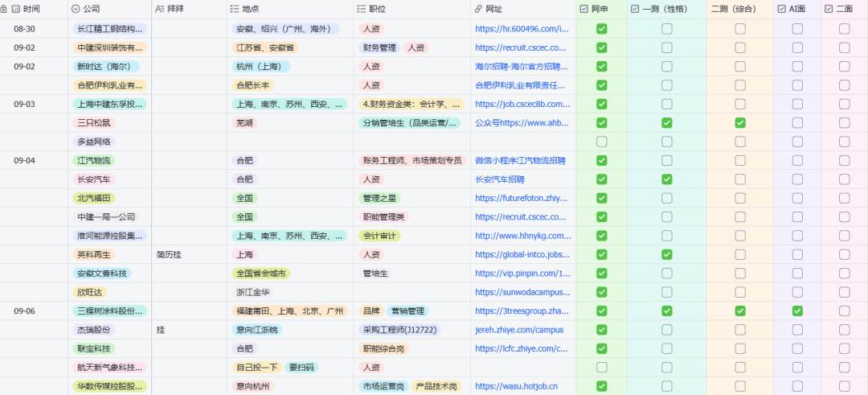The image size is (868, 395).
Task: Check 一测 box in 联宝科技 row
Action: click(x=667, y=349)
